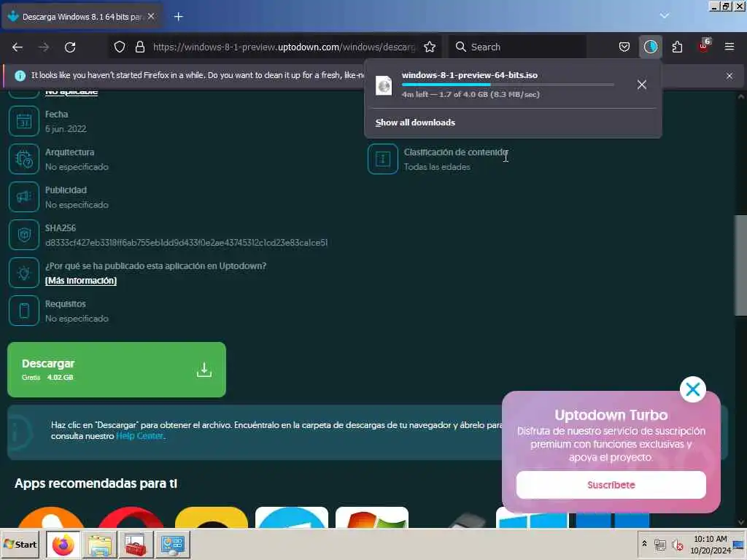Show hidden system tray icons

click(645, 543)
